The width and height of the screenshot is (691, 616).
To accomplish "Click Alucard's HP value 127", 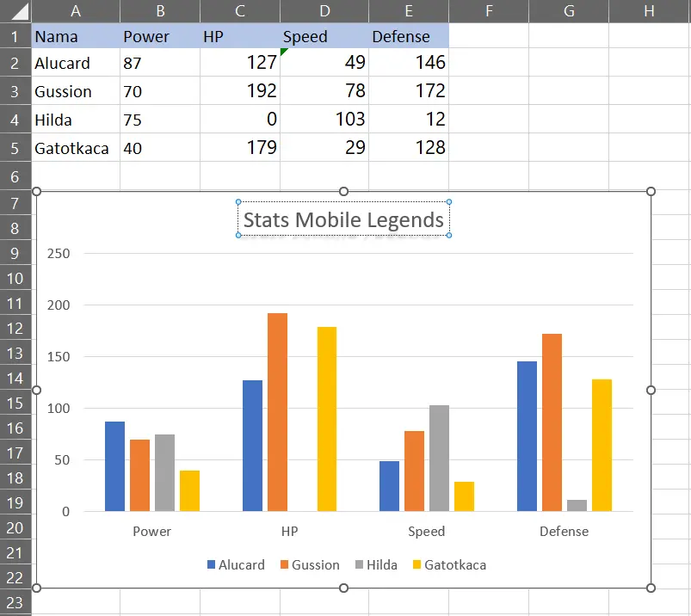I will (240, 63).
